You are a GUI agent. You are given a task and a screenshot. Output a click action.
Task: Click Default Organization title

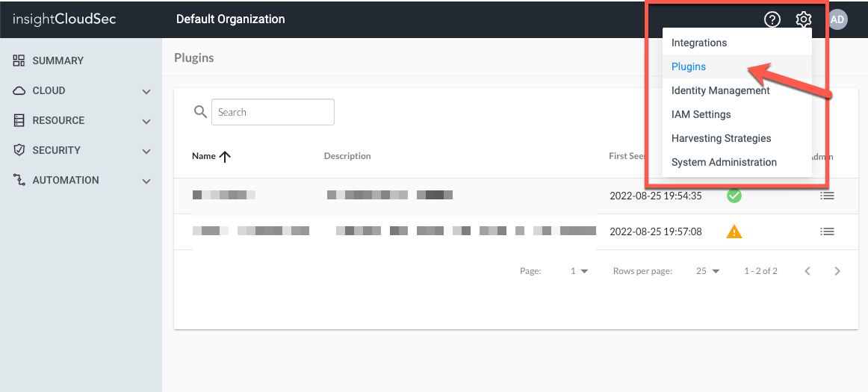tap(230, 19)
